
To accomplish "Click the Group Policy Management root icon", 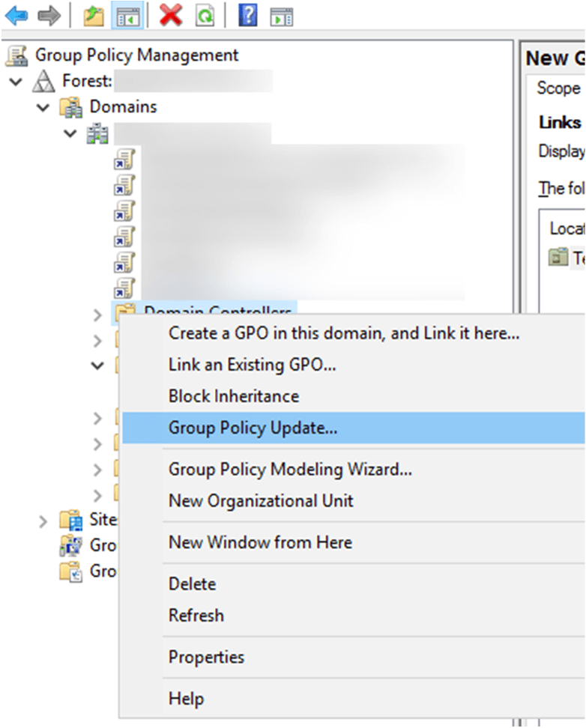I will pyautogui.click(x=17, y=55).
